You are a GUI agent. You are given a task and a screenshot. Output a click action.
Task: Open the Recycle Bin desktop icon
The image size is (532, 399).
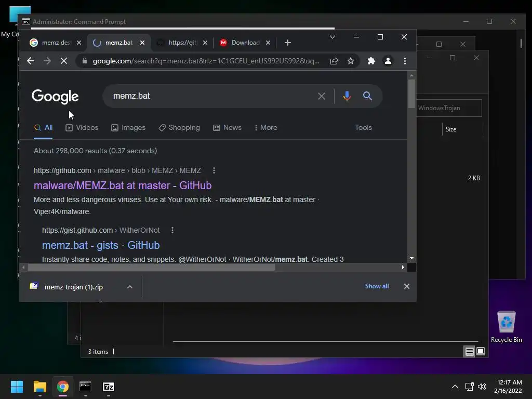coord(506,326)
